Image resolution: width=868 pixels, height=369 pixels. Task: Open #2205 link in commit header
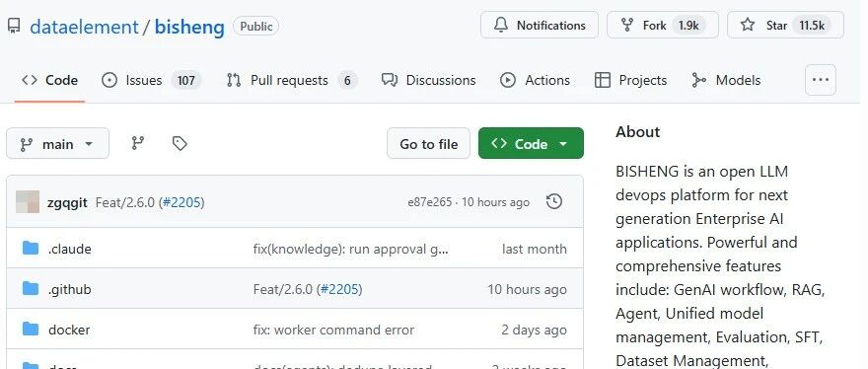181,203
